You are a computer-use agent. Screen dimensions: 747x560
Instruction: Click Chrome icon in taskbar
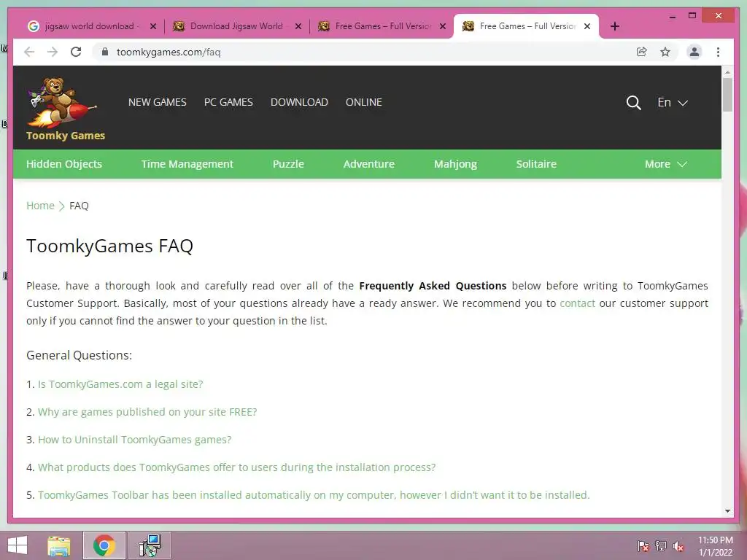click(104, 545)
